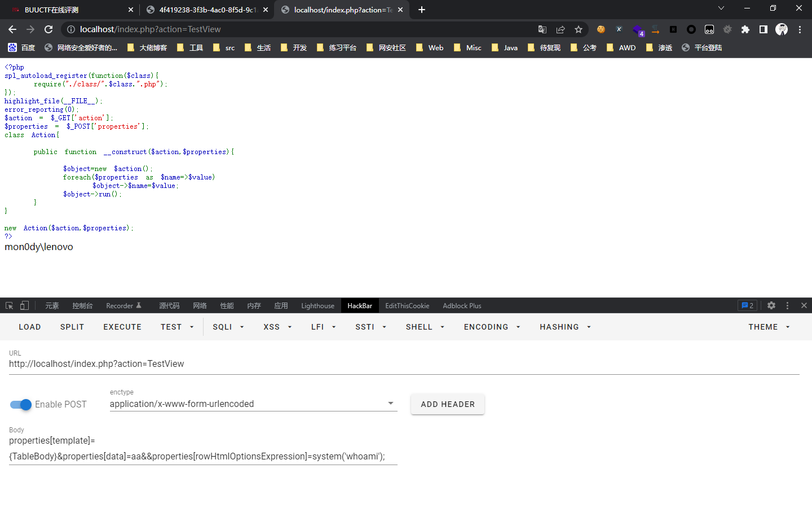Open DevTools settings gear

pos(771,305)
